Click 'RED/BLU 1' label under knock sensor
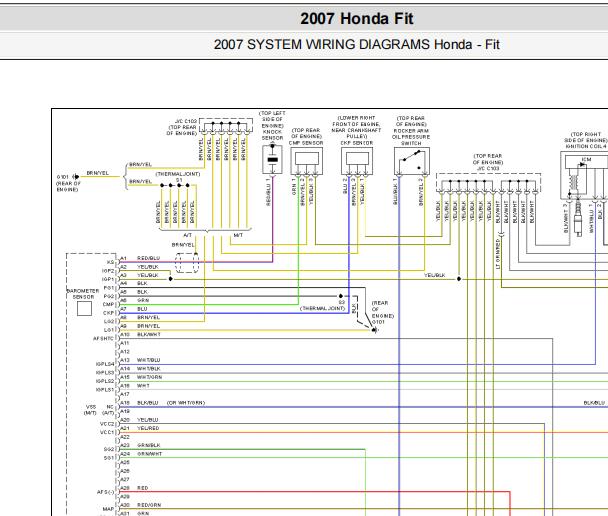 pyautogui.click(x=268, y=192)
